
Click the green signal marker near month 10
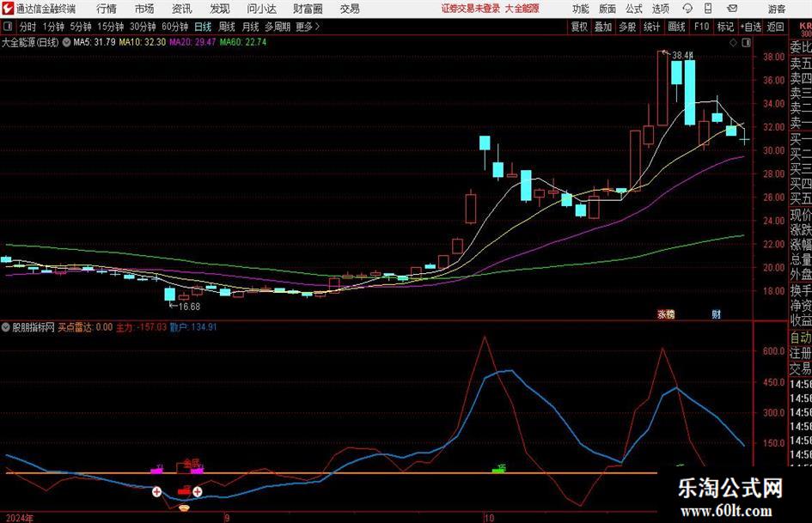coord(498,469)
